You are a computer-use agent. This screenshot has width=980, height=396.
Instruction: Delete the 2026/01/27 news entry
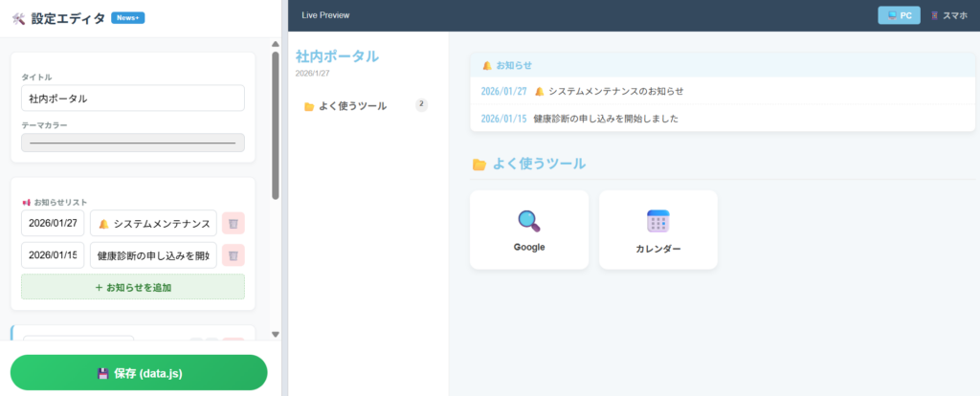pyautogui.click(x=234, y=223)
